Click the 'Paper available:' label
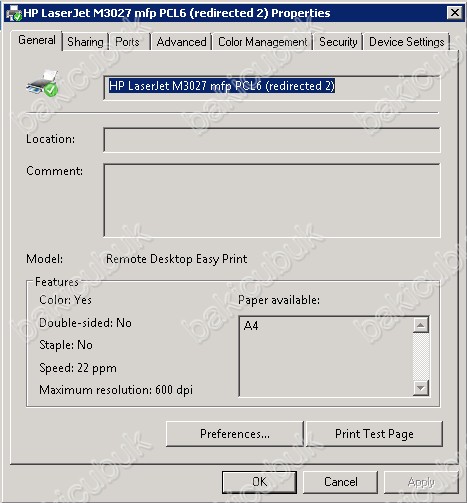The image size is (467, 503). (279, 300)
